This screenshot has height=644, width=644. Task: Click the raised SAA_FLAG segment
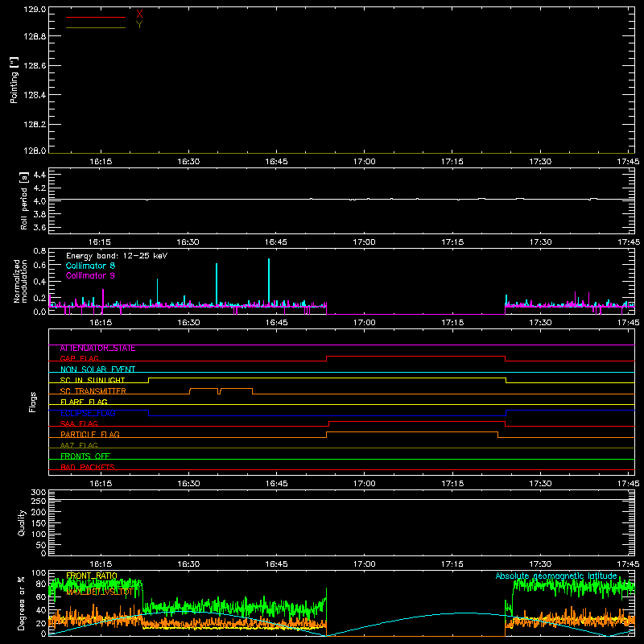[x=417, y=421]
